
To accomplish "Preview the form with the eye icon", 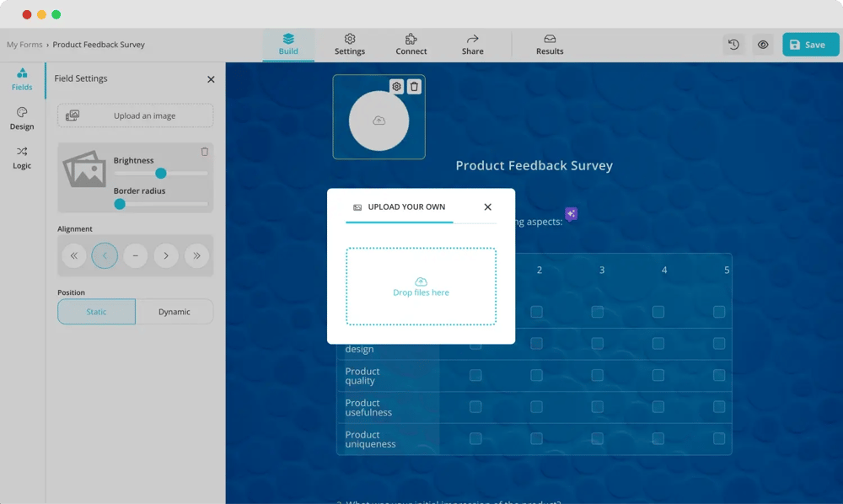I will pyautogui.click(x=763, y=44).
